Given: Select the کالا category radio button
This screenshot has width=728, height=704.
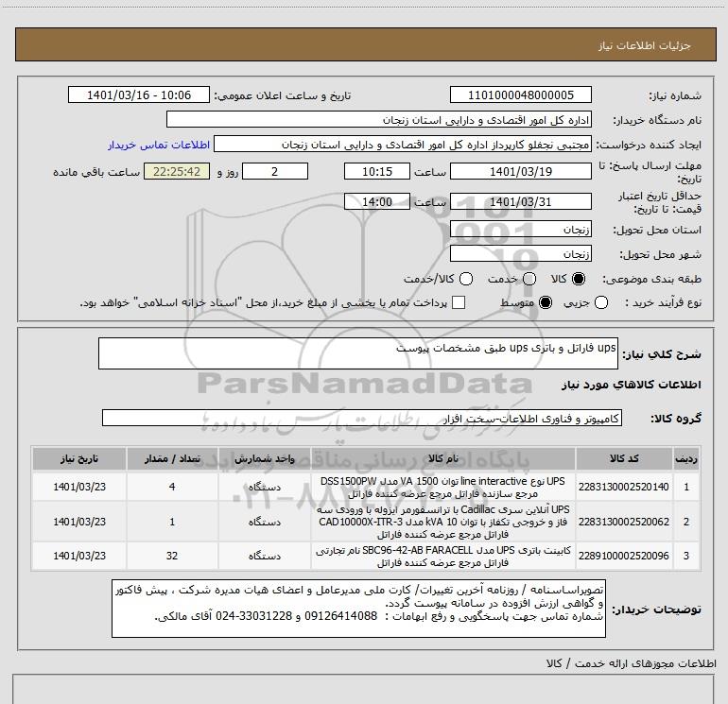Looking at the screenshot, I should [x=579, y=279].
